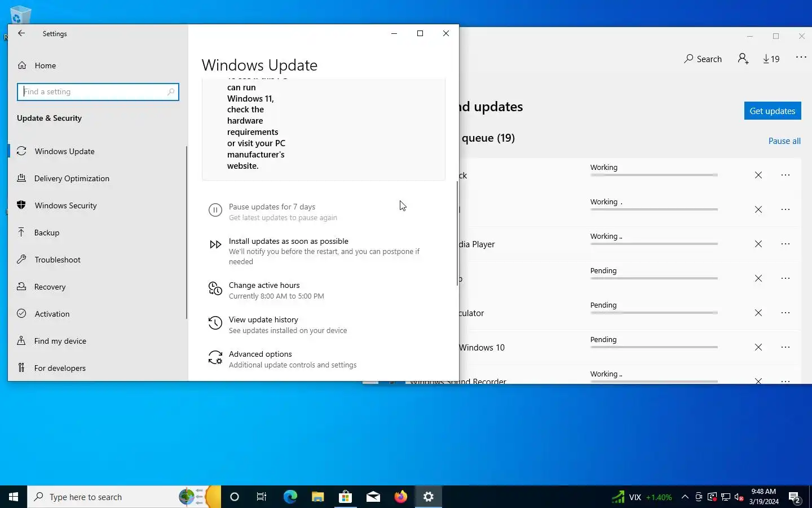Launch Microsoft Edge from taskbar

[x=290, y=497]
